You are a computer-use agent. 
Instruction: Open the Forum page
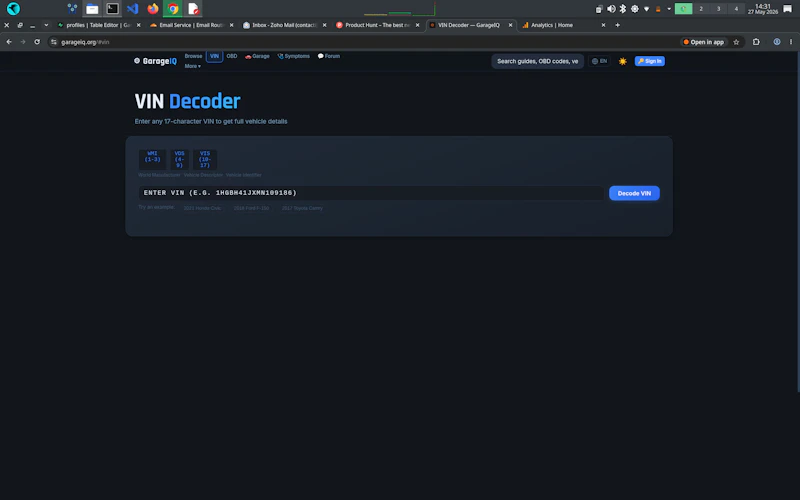click(329, 56)
